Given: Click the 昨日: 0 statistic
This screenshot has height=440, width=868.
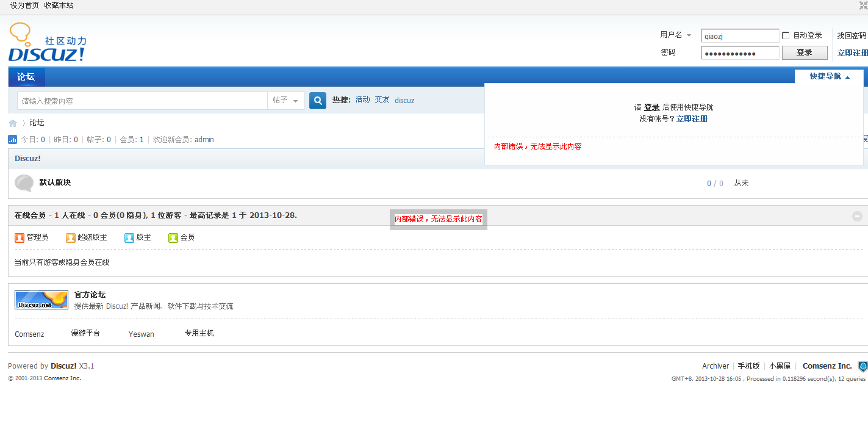Looking at the screenshot, I should click(x=66, y=140).
